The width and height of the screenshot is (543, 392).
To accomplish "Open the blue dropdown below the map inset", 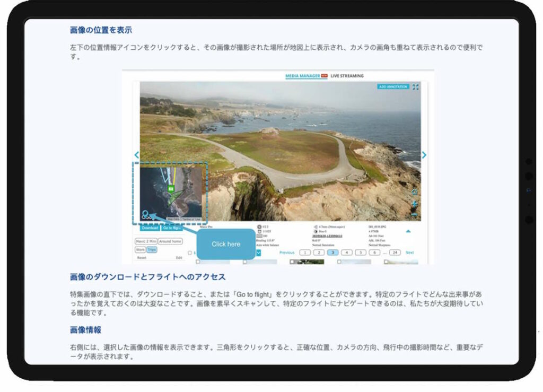I will pos(258,252).
